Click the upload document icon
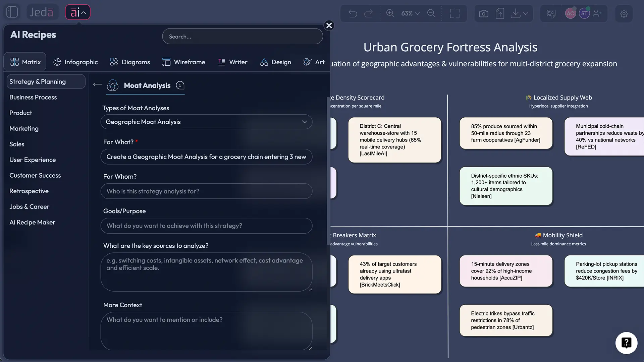644x362 pixels. click(x=500, y=13)
